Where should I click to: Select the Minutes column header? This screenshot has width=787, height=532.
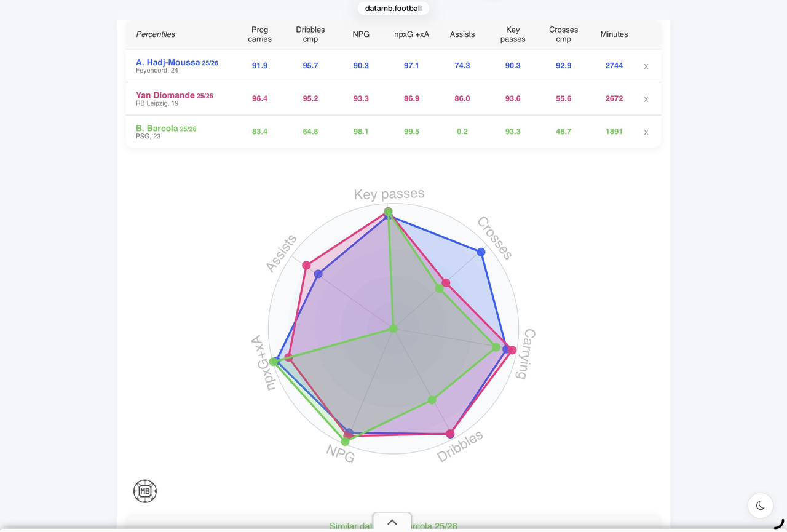(x=614, y=34)
